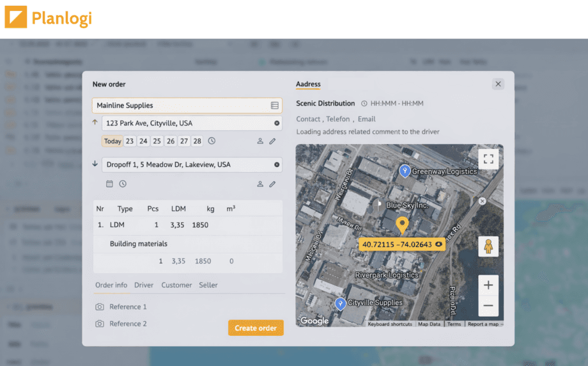Click the 123 Park Ave address field
The image size is (588, 366).
[192, 123]
